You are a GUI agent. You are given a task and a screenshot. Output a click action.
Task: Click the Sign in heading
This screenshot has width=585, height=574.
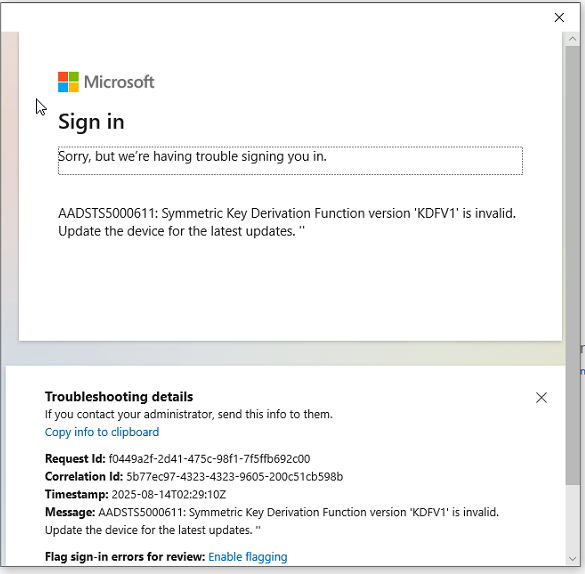[91, 122]
